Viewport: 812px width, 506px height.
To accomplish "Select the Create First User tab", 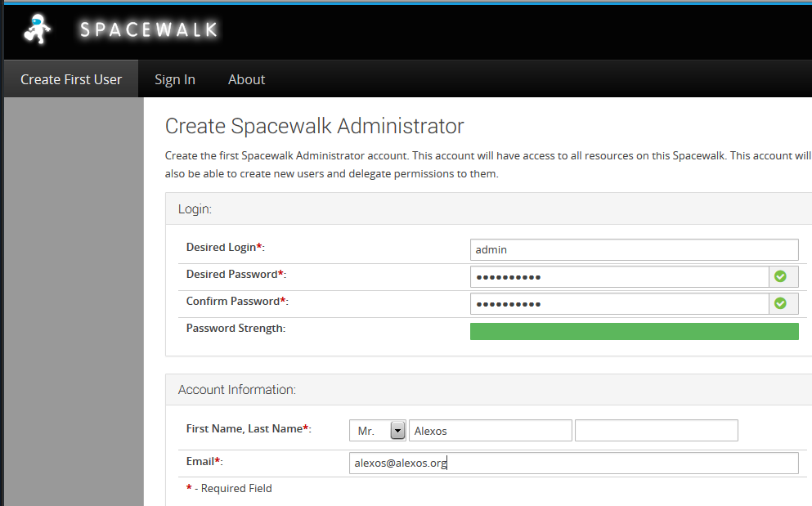I will tap(71, 79).
